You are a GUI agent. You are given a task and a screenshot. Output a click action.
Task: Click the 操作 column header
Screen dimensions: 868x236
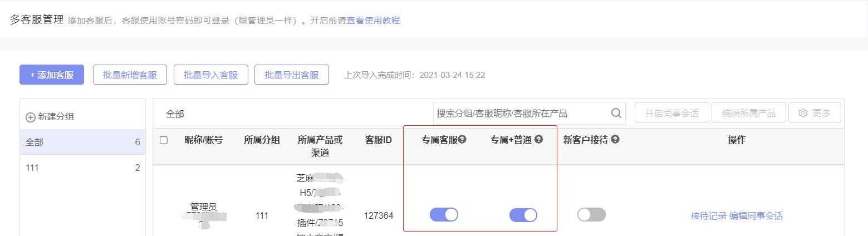737,140
